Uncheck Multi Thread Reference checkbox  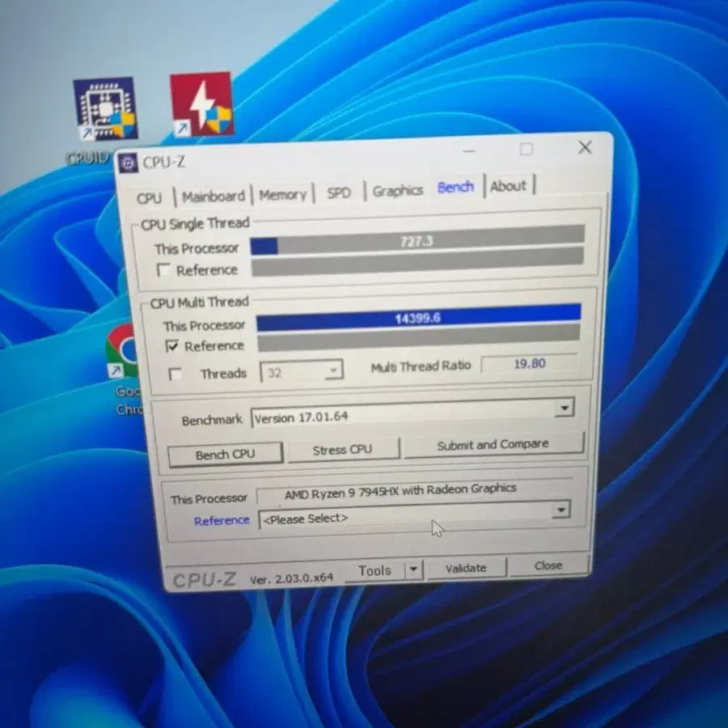172,346
